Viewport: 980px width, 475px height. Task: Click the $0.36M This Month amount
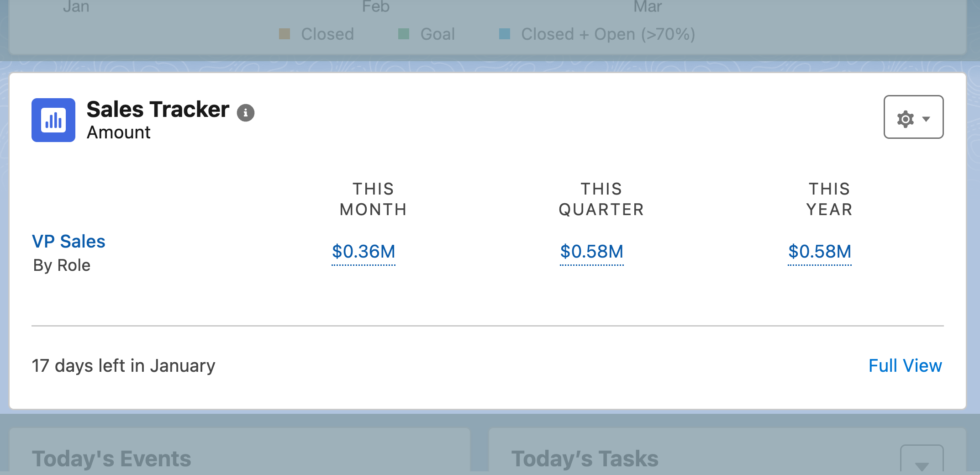tap(363, 252)
